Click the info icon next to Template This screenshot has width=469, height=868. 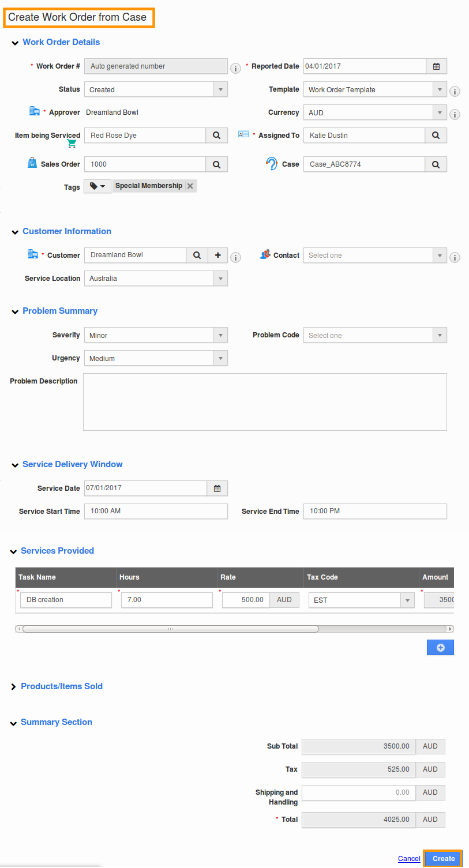455,91
